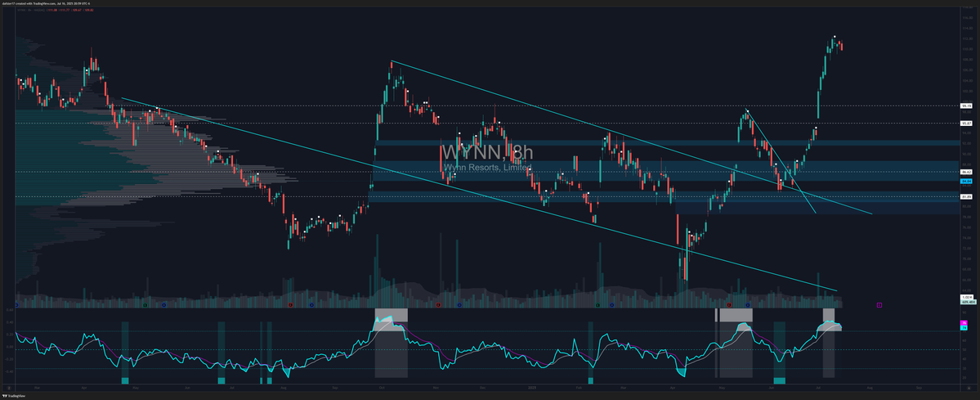Open the gear icon at bottom-left axis corner
980x400 pixels.
9,388
